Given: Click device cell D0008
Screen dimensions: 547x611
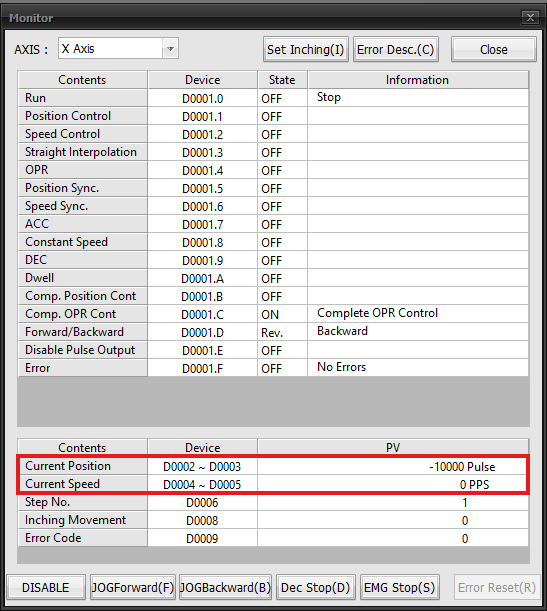Looking at the screenshot, I should pos(202,520).
